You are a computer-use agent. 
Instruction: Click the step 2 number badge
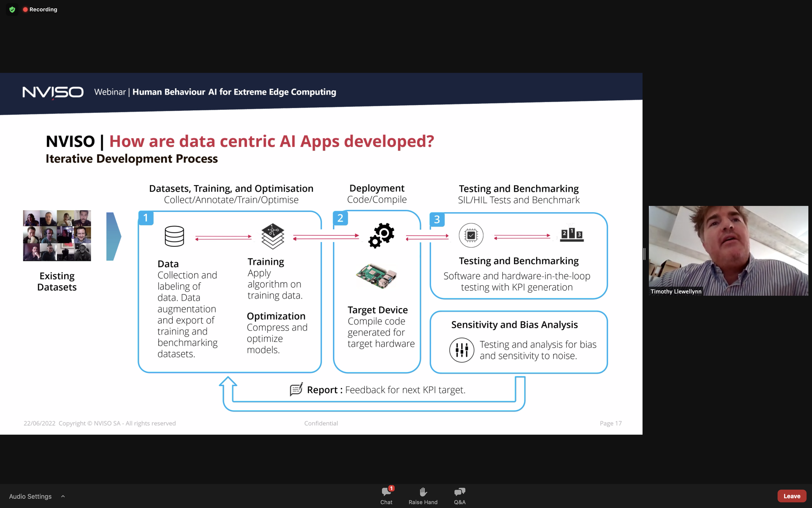340,218
